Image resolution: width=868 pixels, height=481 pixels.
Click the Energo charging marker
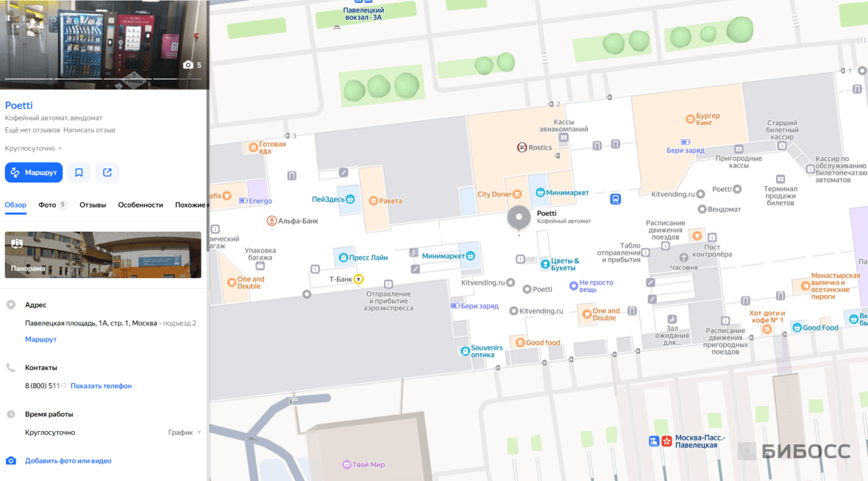click(x=243, y=201)
